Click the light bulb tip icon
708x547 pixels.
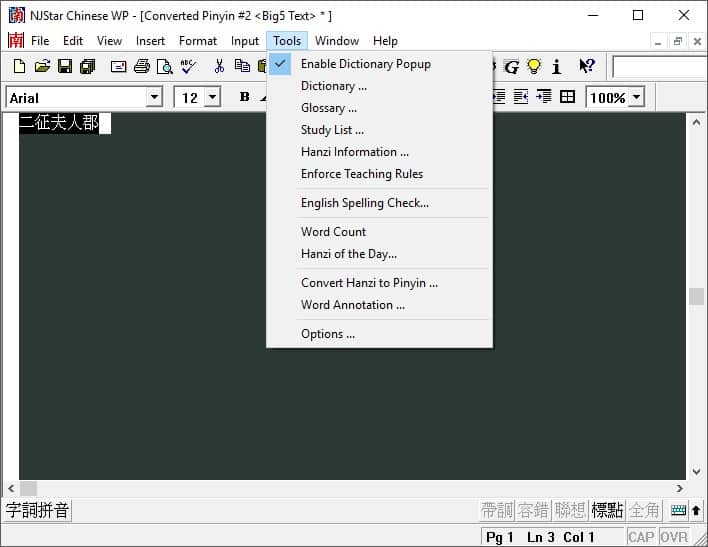point(534,66)
